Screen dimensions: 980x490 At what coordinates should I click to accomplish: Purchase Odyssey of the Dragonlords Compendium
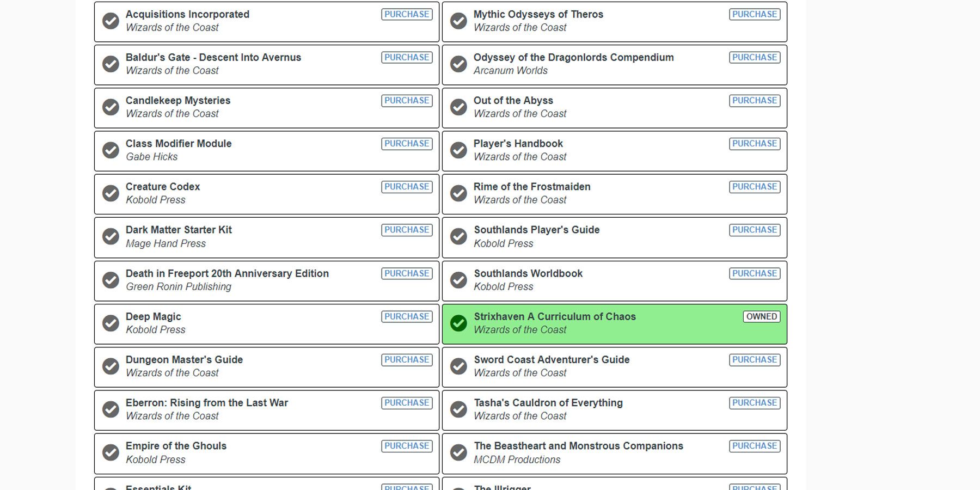click(x=755, y=57)
